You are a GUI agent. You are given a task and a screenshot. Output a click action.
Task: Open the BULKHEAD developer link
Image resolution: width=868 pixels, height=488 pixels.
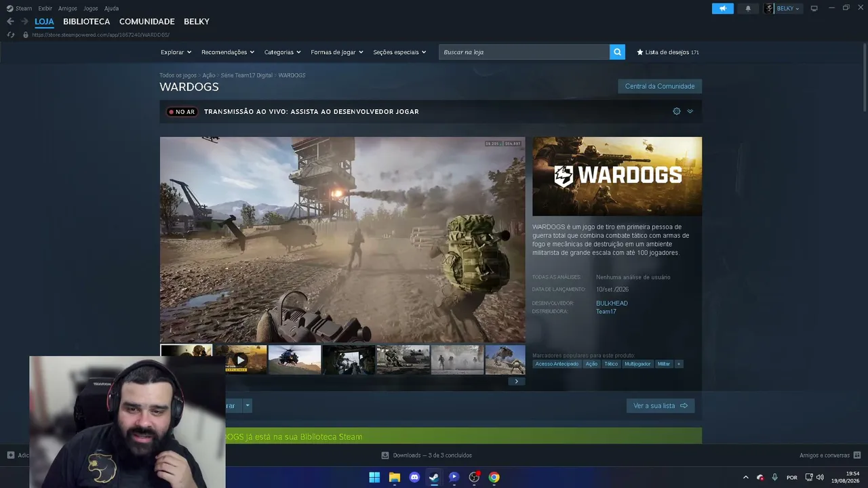click(612, 303)
